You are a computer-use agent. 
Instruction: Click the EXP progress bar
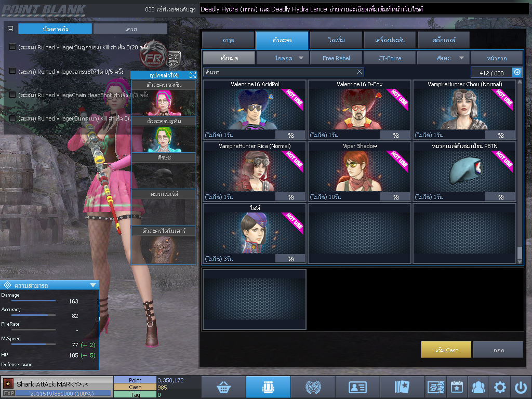63,393
